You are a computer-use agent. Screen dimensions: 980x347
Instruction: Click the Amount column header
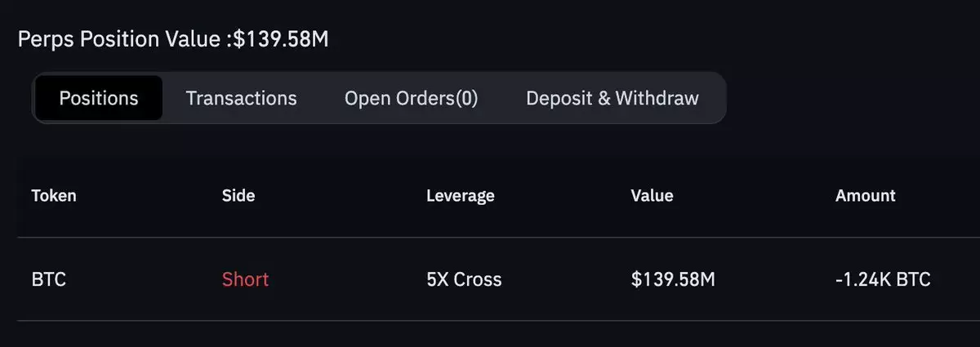(865, 196)
